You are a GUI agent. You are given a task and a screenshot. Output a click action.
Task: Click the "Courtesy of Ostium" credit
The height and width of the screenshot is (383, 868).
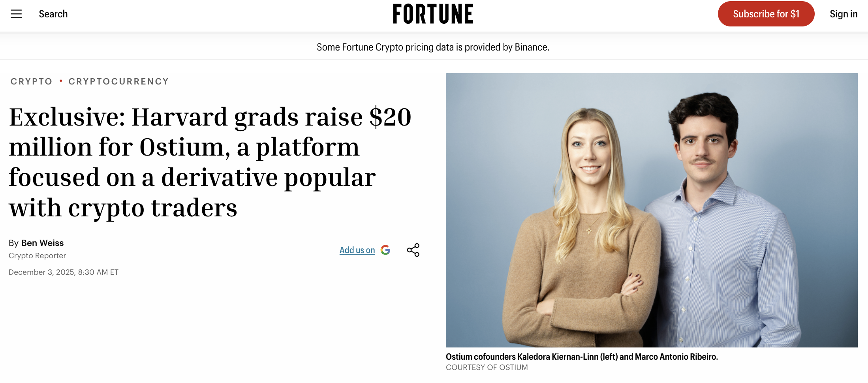[x=487, y=367]
